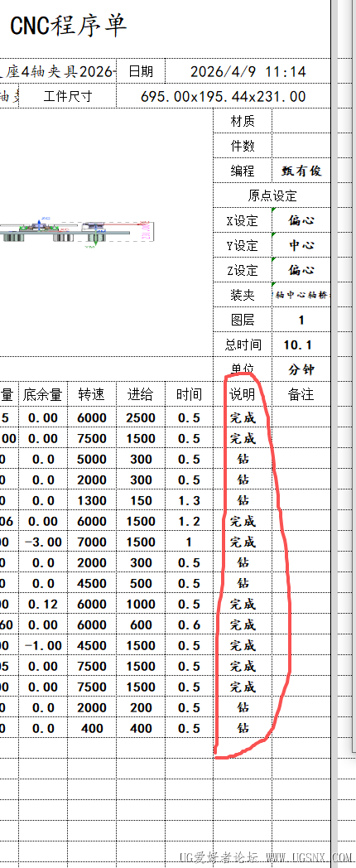Click the 进给 column header
The height and width of the screenshot is (868, 356).
pyautogui.click(x=141, y=395)
